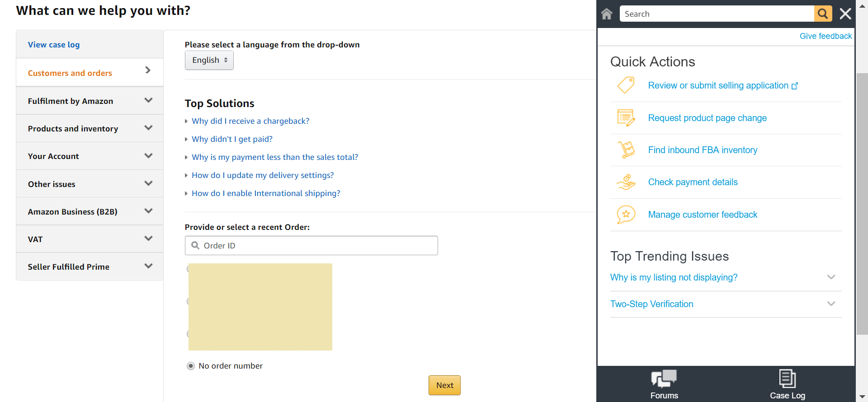The width and height of the screenshot is (868, 402).
Task: Select the No order number radio button
Action: coord(191,366)
